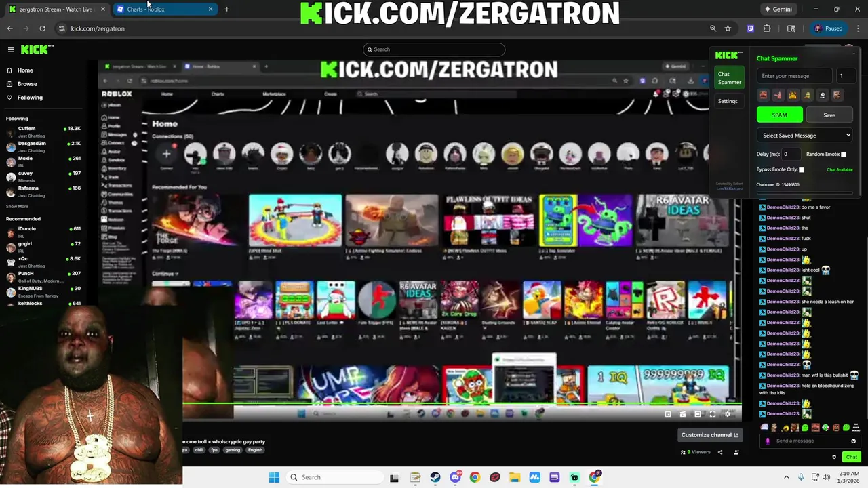Select the fourth emote in spammer panel
This screenshot has width=868, height=488.
[808, 96]
